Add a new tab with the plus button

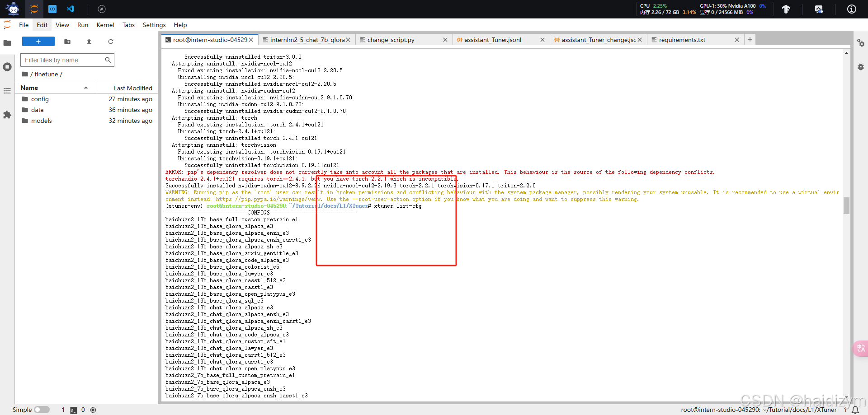point(750,39)
